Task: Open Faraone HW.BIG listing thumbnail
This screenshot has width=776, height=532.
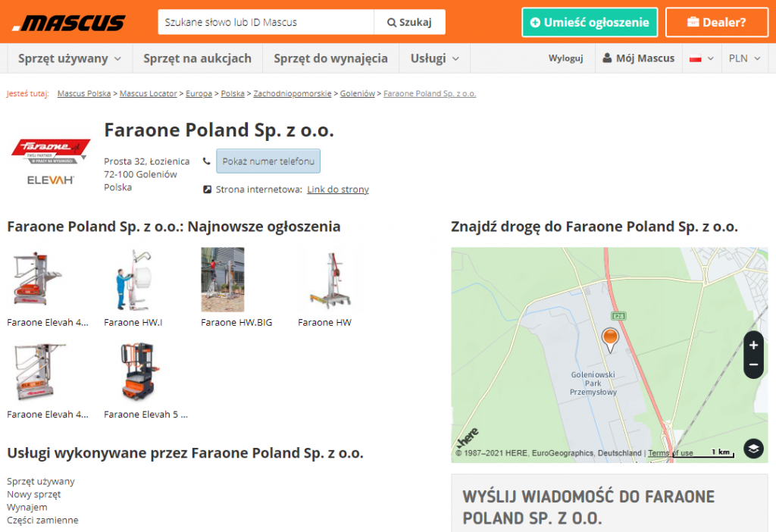Action: [x=223, y=280]
